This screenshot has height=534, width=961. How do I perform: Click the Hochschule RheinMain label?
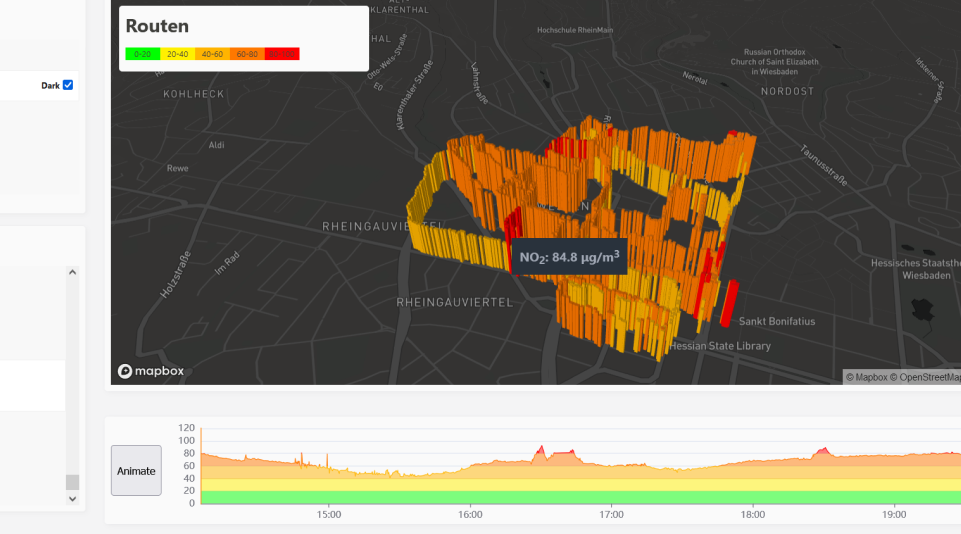[x=575, y=30]
